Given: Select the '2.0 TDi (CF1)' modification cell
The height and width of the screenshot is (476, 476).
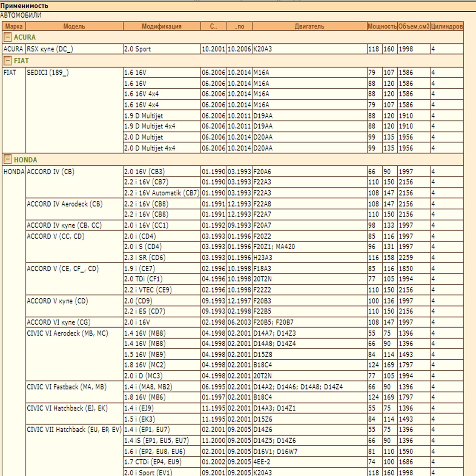Looking at the screenshot, I should (x=162, y=279).
